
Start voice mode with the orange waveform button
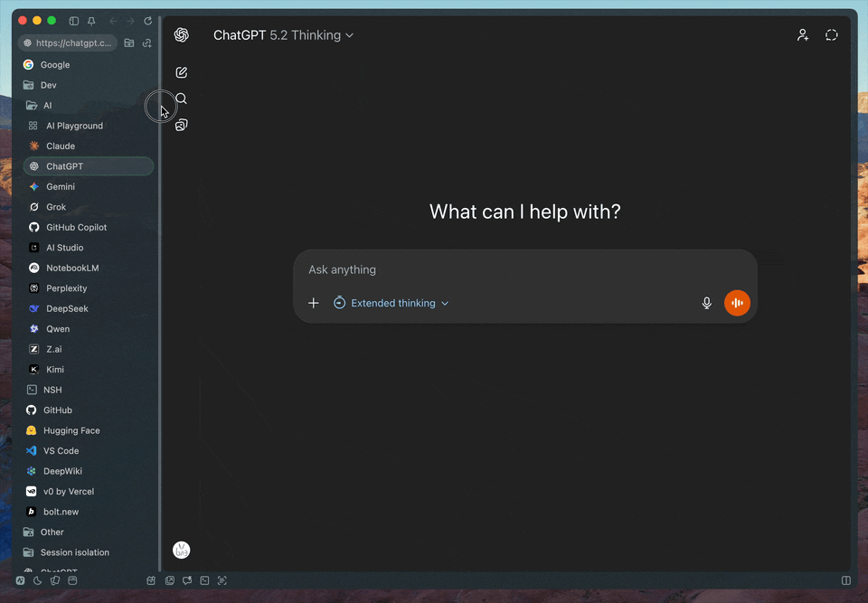point(738,303)
